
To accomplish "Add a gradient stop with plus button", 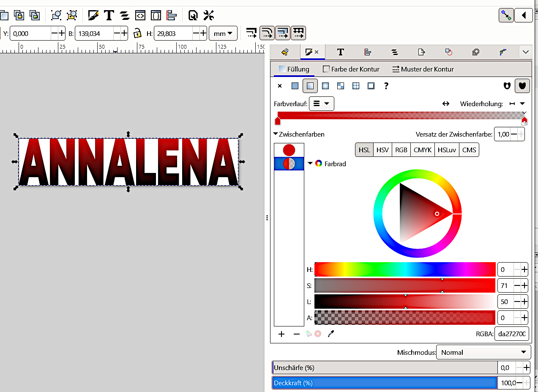I will point(281,334).
